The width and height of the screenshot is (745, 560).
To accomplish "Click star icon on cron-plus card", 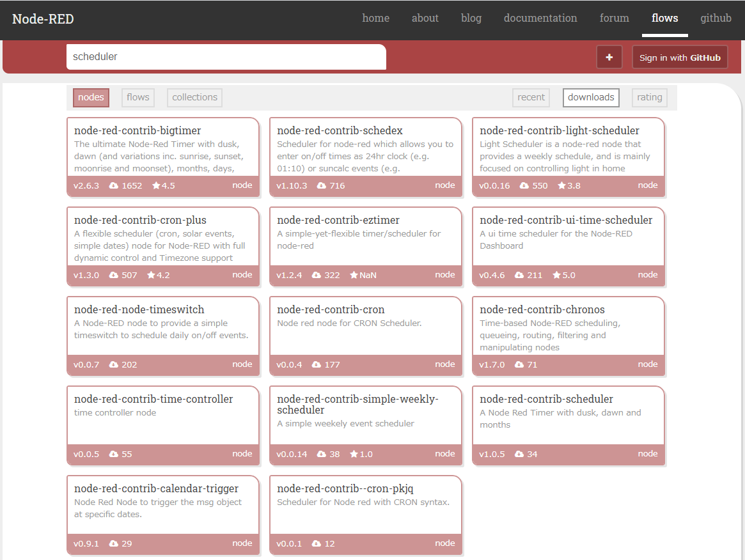I will [x=151, y=275].
